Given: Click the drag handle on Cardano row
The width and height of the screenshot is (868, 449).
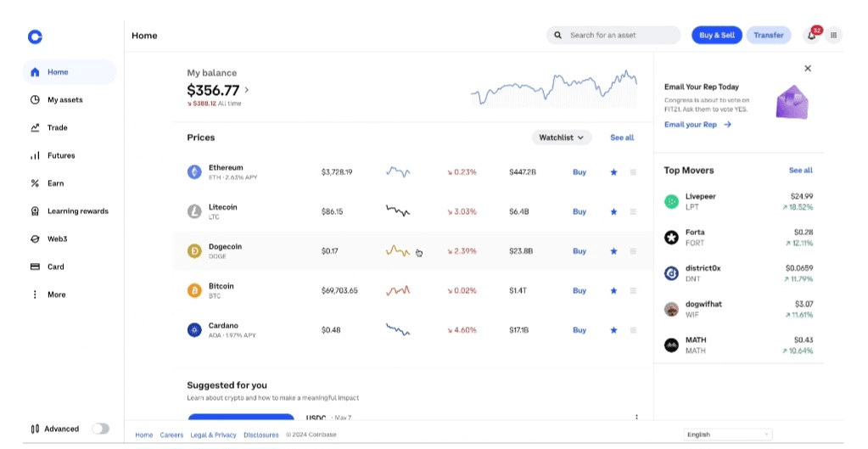Looking at the screenshot, I should (x=633, y=330).
